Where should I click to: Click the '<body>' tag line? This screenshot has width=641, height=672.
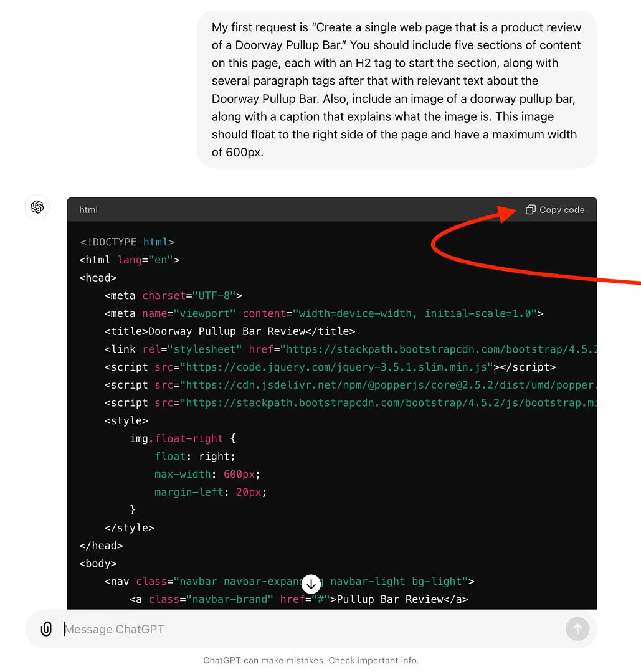tap(98, 564)
